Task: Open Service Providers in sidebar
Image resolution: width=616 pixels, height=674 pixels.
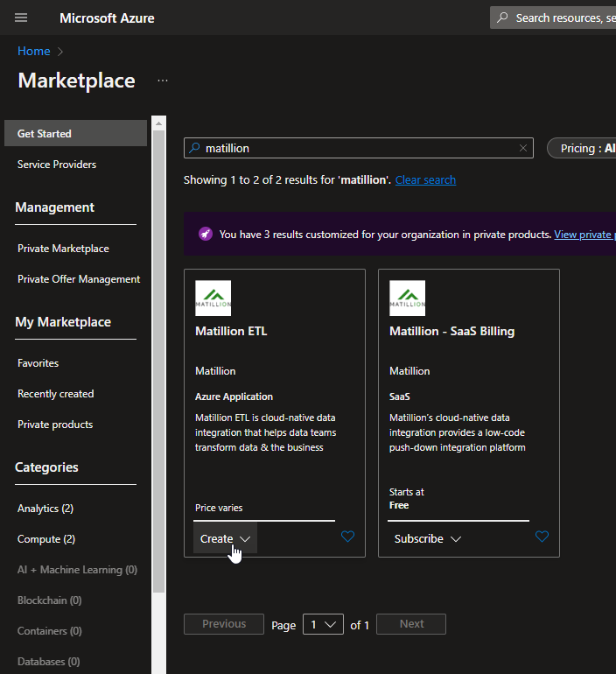Action: (57, 165)
